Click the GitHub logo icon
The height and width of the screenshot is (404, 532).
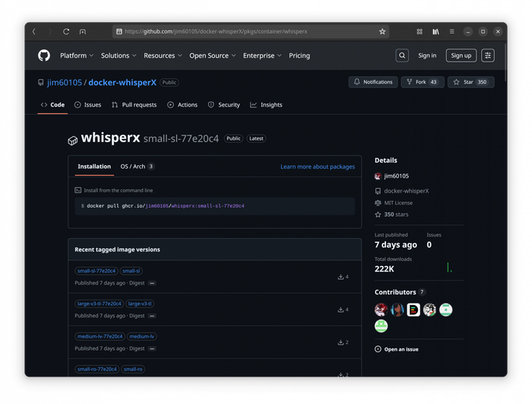pyautogui.click(x=44, y=56)
